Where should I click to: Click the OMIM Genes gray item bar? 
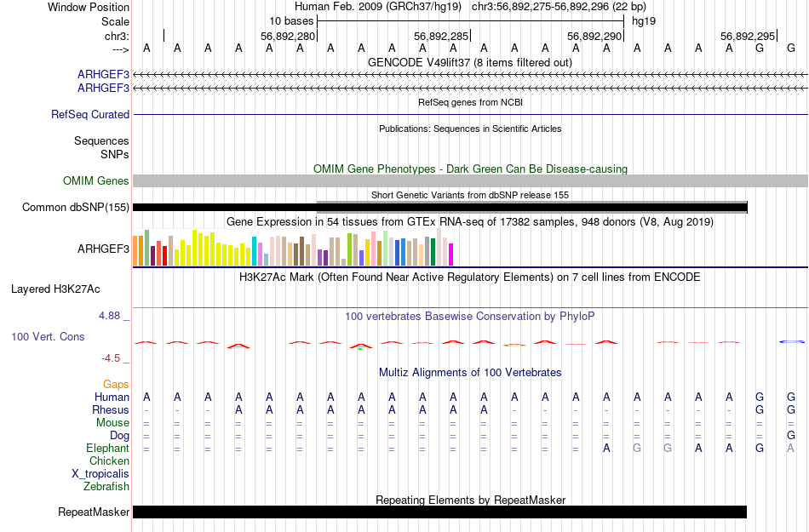[x=470, y=181]
